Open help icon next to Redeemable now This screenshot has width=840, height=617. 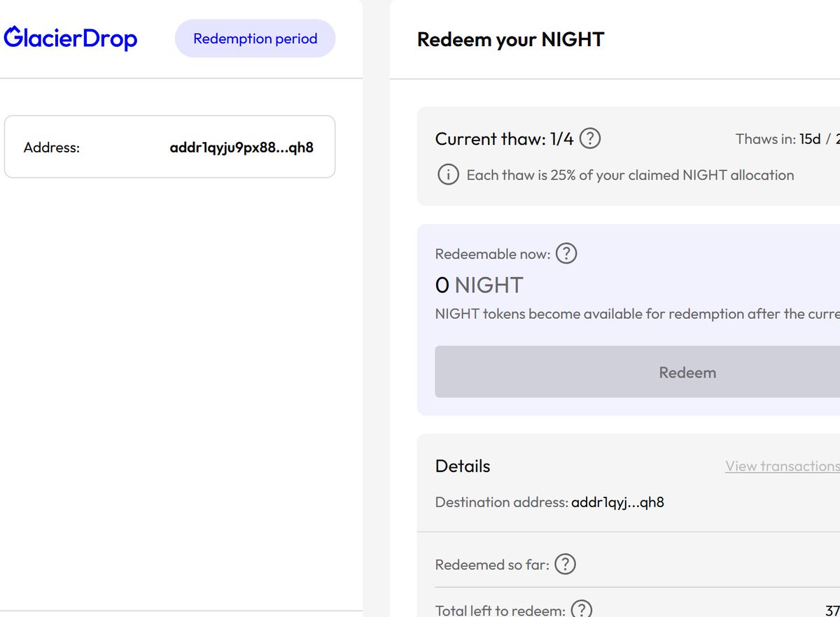566,253
